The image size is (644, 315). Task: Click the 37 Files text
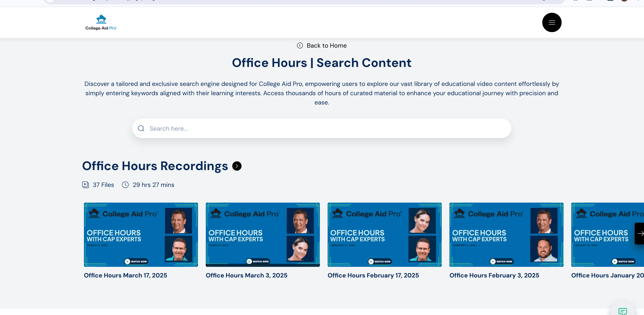pos(103,185)
